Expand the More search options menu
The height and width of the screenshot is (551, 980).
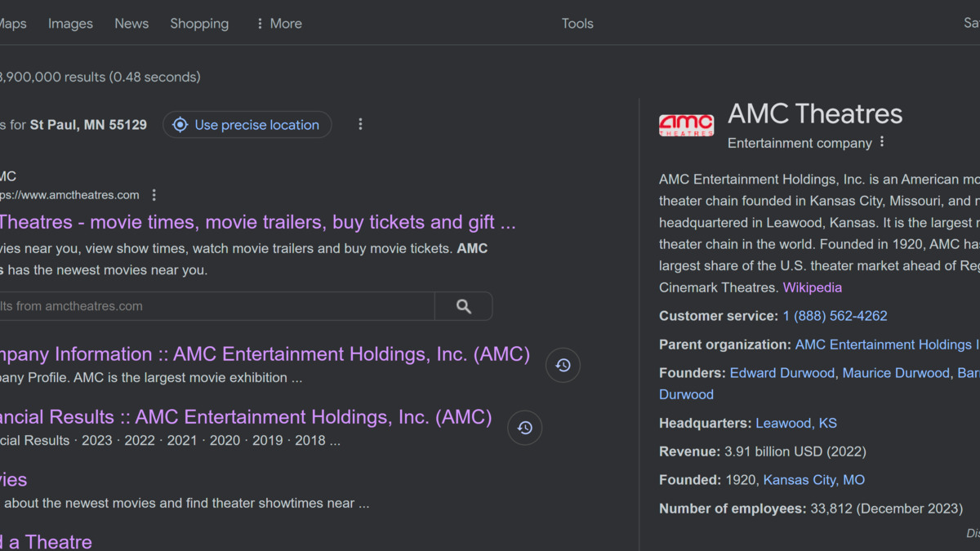pyautogui.click(x=278, y=24)
